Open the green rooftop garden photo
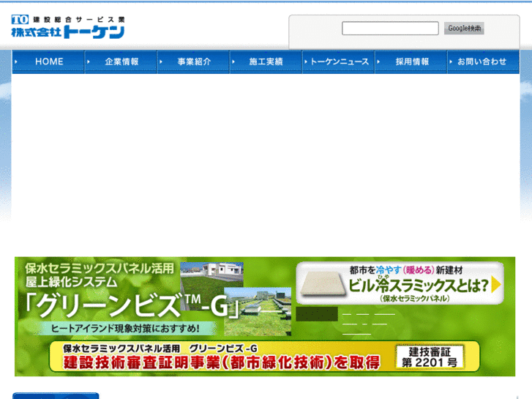The width and height of the screenshot is (532, 399). [258, 312]
